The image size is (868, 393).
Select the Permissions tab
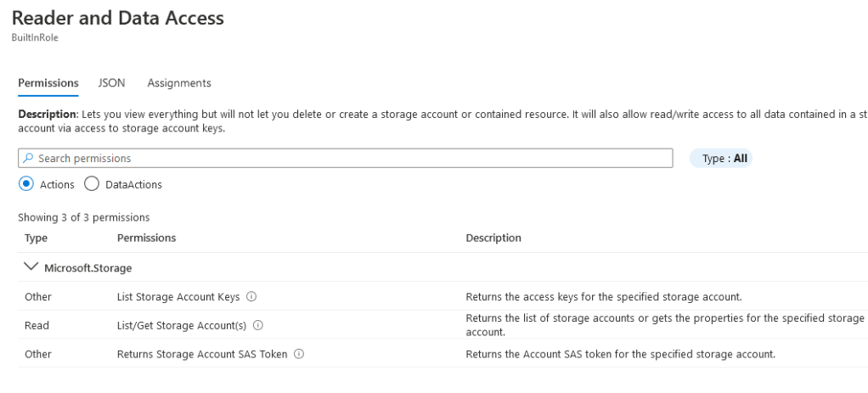[x=48, y=83]
